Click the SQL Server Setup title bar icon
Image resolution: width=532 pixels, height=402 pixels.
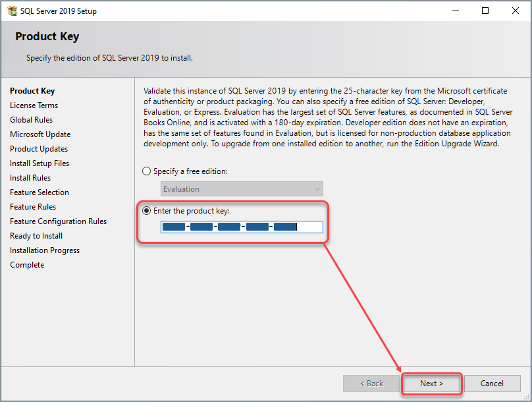pyautogui.click(x=13, y=11)
